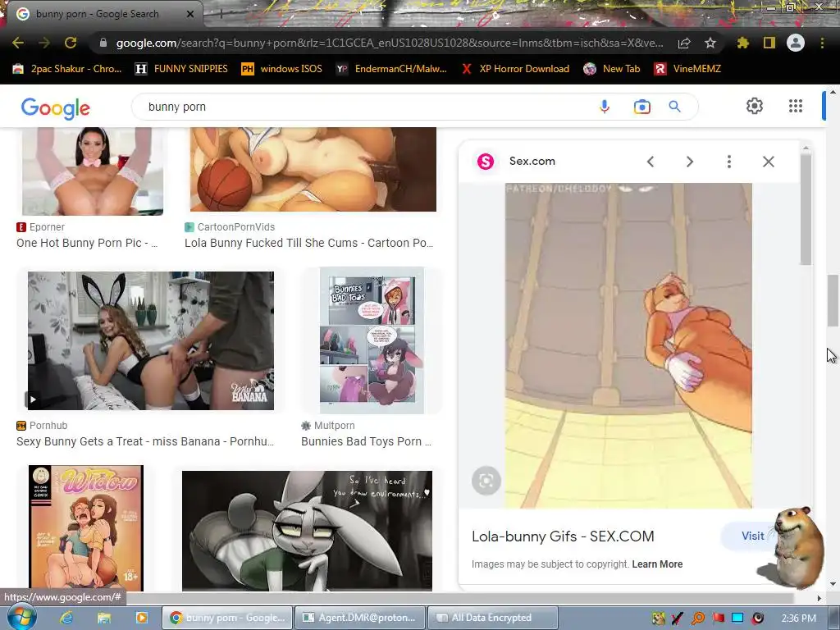The height and width of the screenshot is (630, 840).
Task: Bookmark this page with the star icon
Action: click(x=710, y=43)
